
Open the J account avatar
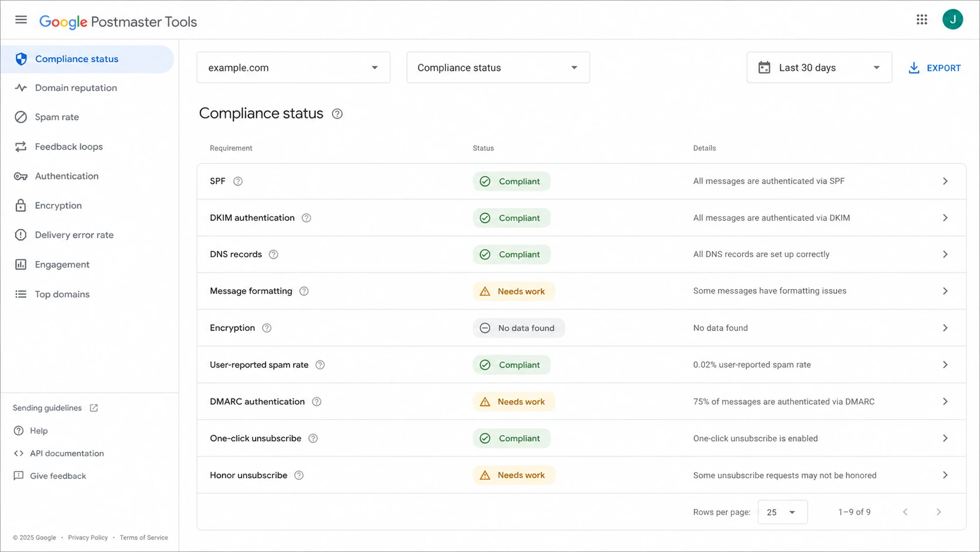point(952,19)
